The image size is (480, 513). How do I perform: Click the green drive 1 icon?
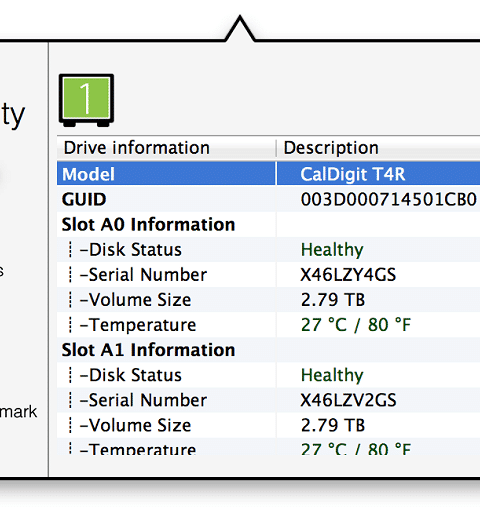pyautogui.click(x=86, y=100)
